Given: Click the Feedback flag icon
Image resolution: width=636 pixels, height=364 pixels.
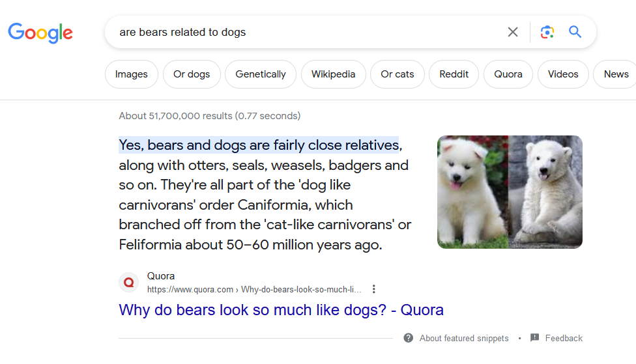Looking at the screenshot, I should click(x=534, y=338).
